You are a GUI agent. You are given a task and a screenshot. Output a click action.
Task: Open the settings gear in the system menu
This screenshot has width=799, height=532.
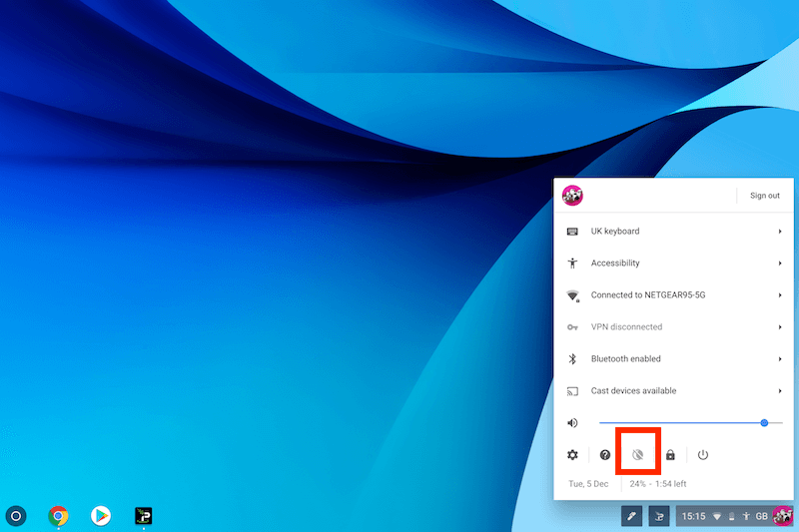572,454
